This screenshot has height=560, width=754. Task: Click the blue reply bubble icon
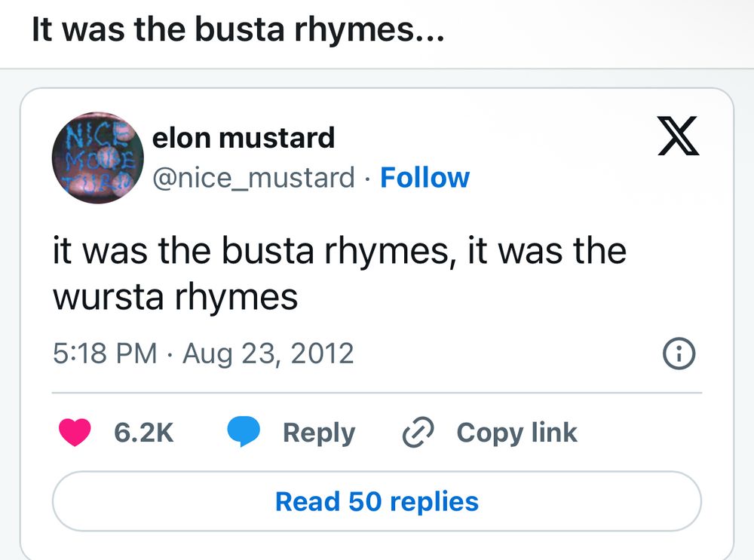tap(245, 431)
